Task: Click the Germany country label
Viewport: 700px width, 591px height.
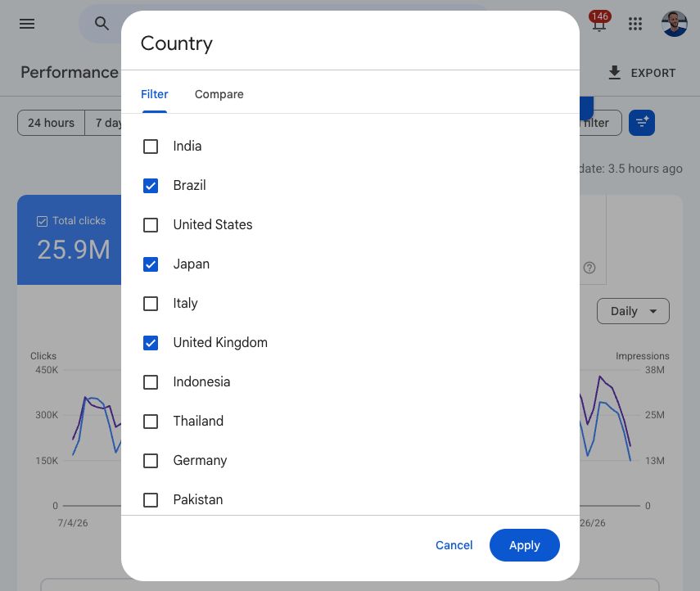Action: point(200,461)
